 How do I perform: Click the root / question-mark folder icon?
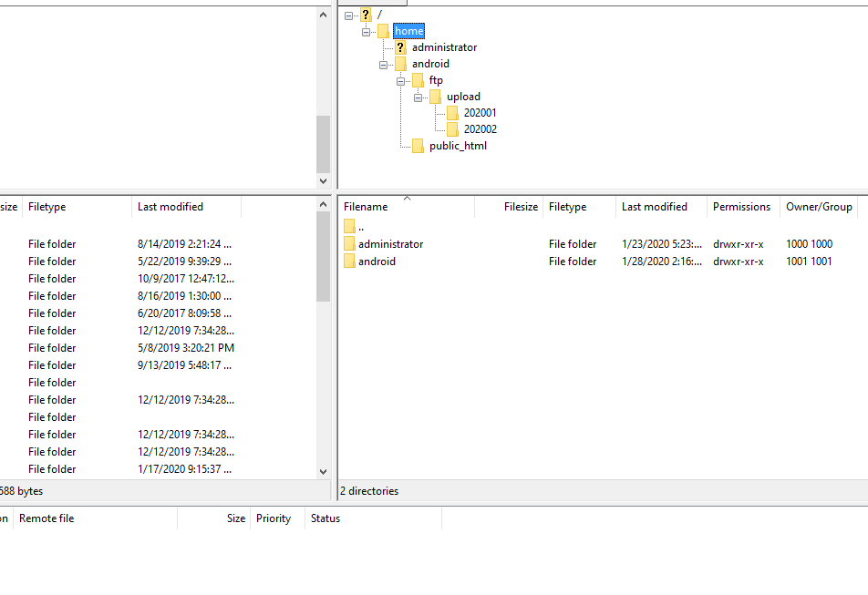[x=366, y=15]
